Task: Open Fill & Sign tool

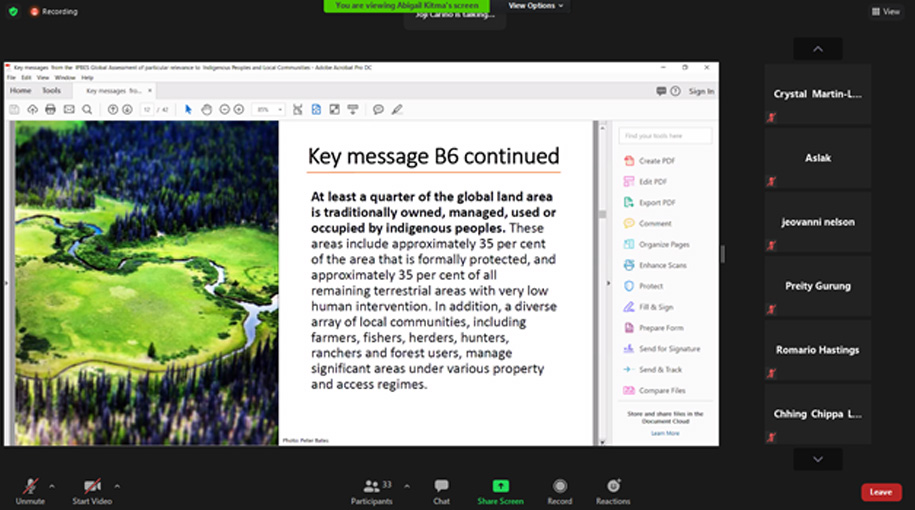Action: coord(648,308)
